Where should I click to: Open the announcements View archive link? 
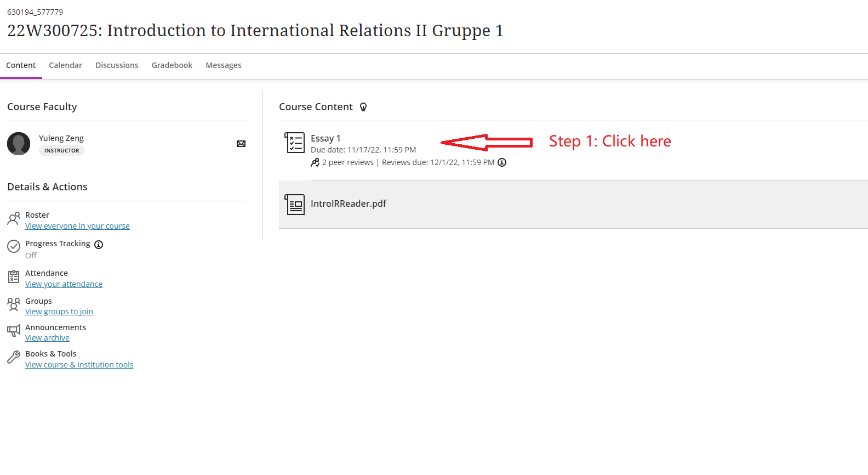[x=47, y=338]
